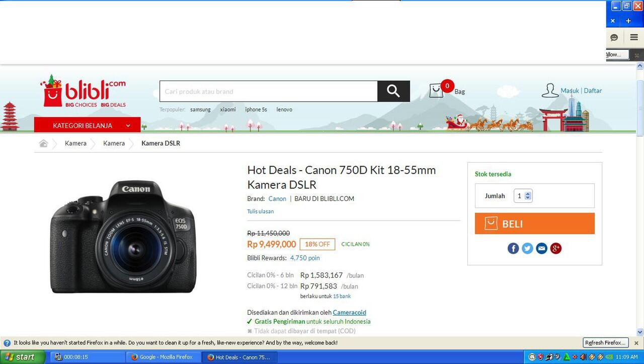Share product via email icon

point(541,248)
